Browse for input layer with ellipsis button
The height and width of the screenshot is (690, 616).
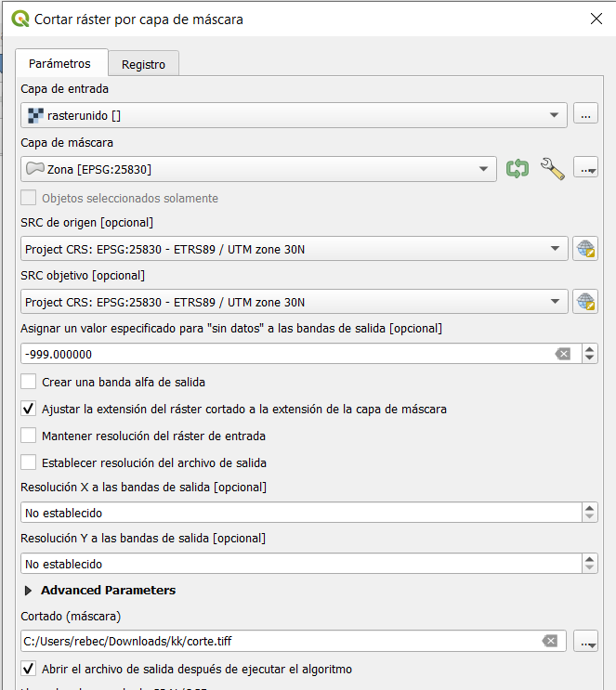click(585, 115)
